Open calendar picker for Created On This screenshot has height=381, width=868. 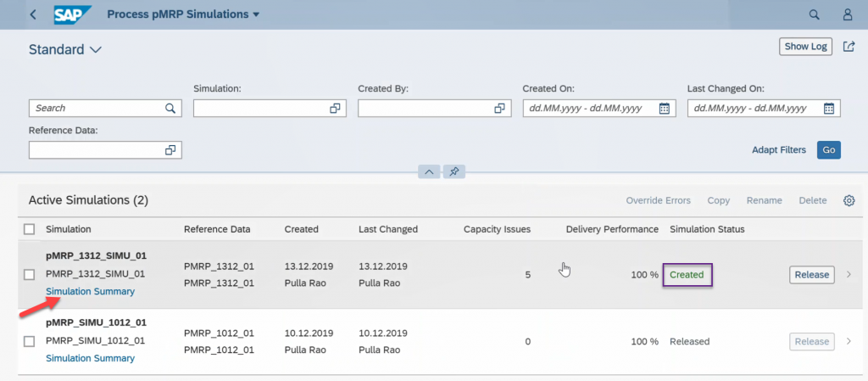point(665,109)
